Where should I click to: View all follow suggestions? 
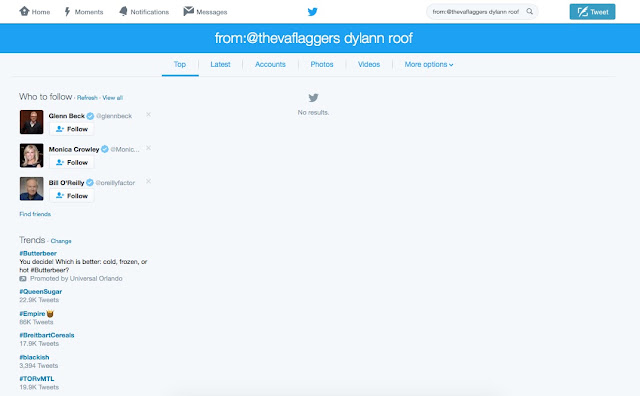113,98
